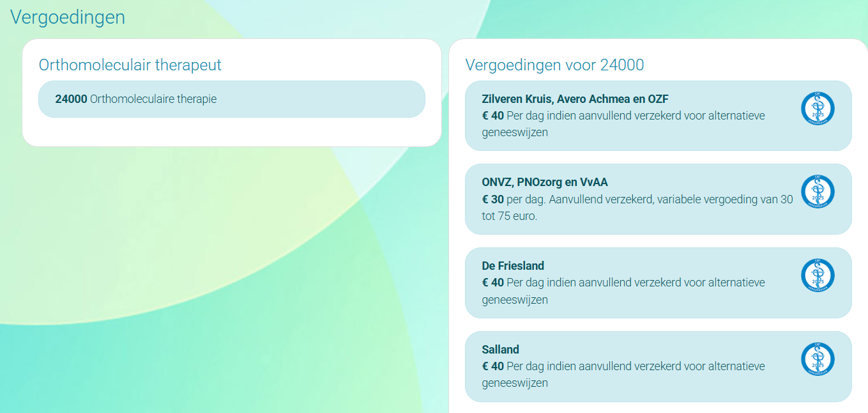Click the € 30 amount under ONVZ

click(x=492, y=199)
